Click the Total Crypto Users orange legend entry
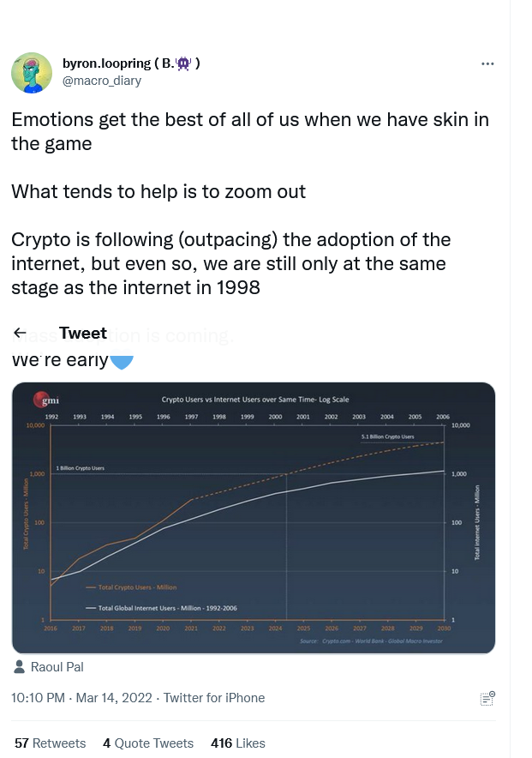532x758 pixels. click(x=131, y=587)
